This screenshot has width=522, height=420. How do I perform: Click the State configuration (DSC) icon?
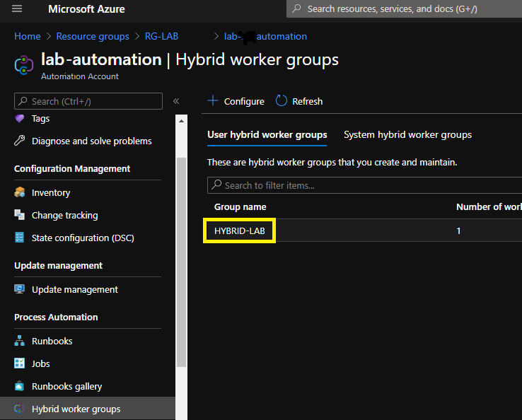coord(20,238)
